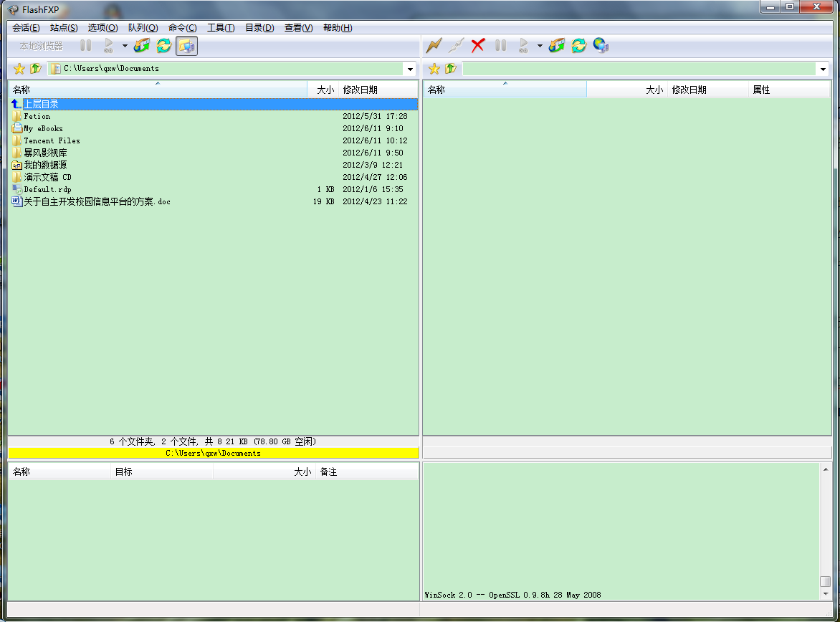The width and height of the screenshot is (840, 622).
Task: Click the left pane pause button
Action: click(86, 46)
